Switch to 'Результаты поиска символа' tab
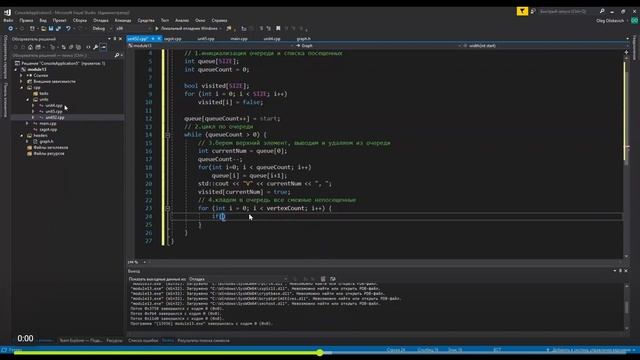Screen dimensions: 640x360 [203, 340]
